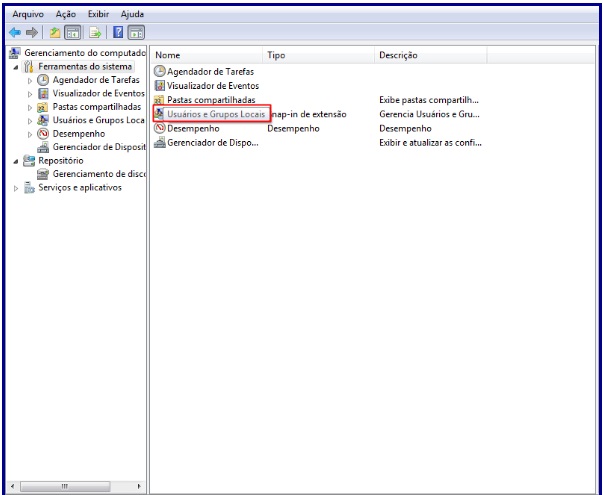This screenshot has height=495, width=603.
Task: Click Usuários e Grupos Locais icon in tree
Action: click(43, 120)
